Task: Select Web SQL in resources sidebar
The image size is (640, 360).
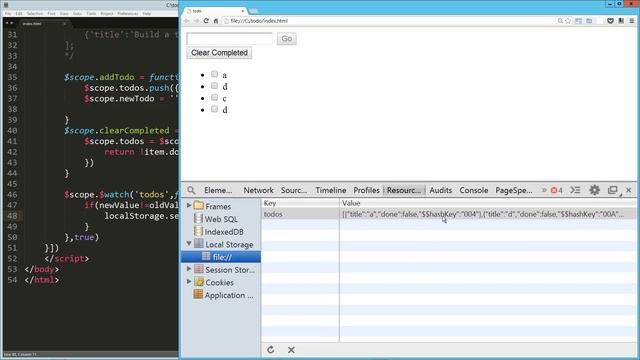Action: [221, 219]
